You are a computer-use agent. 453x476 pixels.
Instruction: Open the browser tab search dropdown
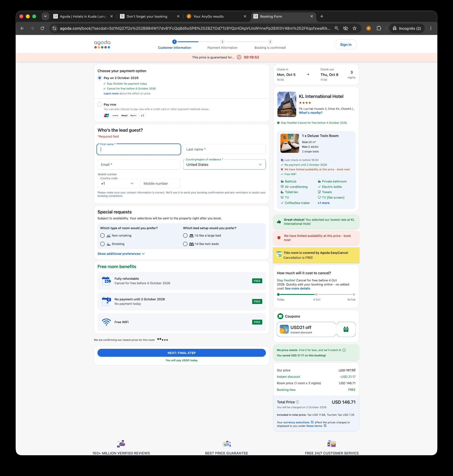click(45, 16)
